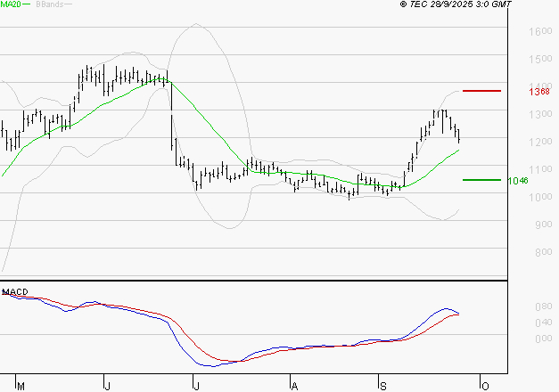Click the 800 price axis label
The height and width of the screenshot is (392, 559).
click(x=544, y=252)
